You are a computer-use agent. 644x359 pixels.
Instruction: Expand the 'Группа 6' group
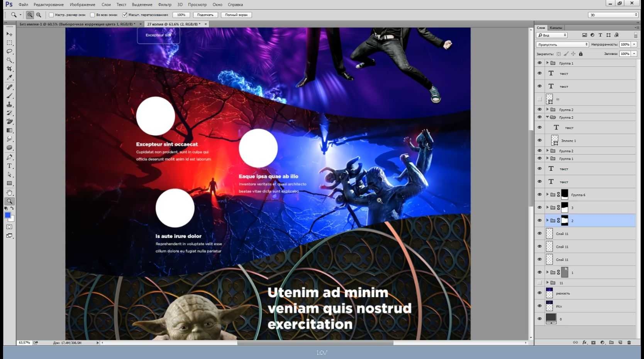point(547,194)
